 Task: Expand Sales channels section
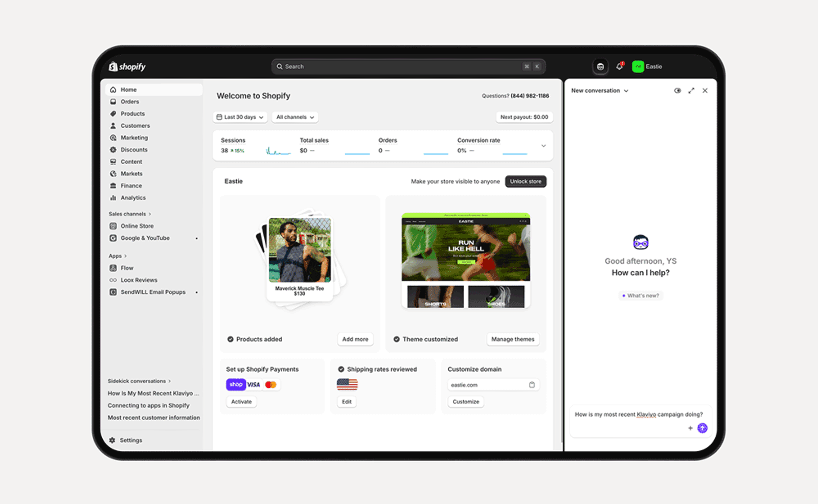130,214
